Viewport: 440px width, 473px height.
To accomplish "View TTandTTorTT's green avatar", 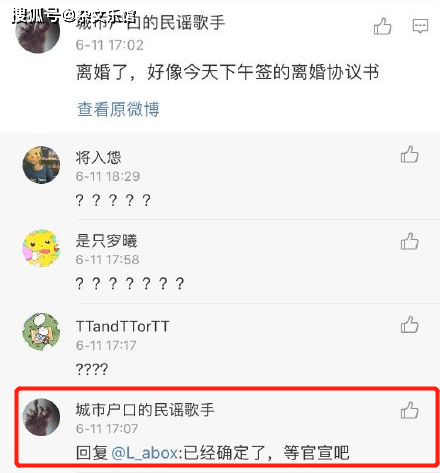I will pyautogui.click(x=41, y=332).
